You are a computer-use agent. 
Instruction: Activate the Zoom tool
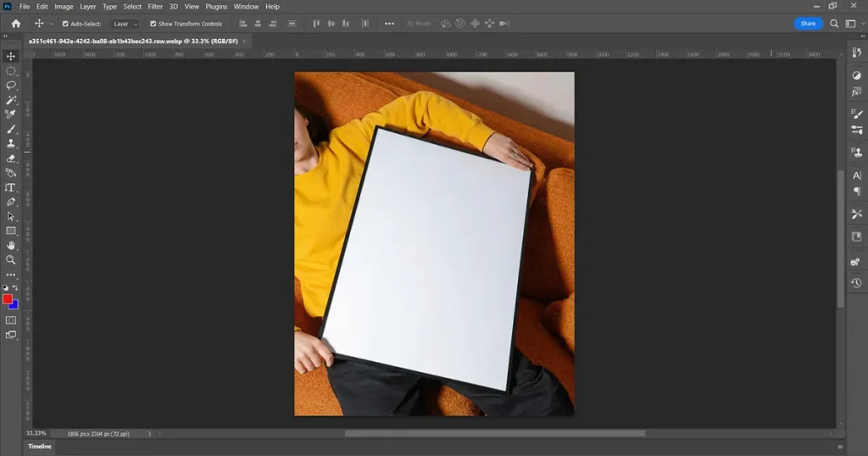tap(11, 259)
